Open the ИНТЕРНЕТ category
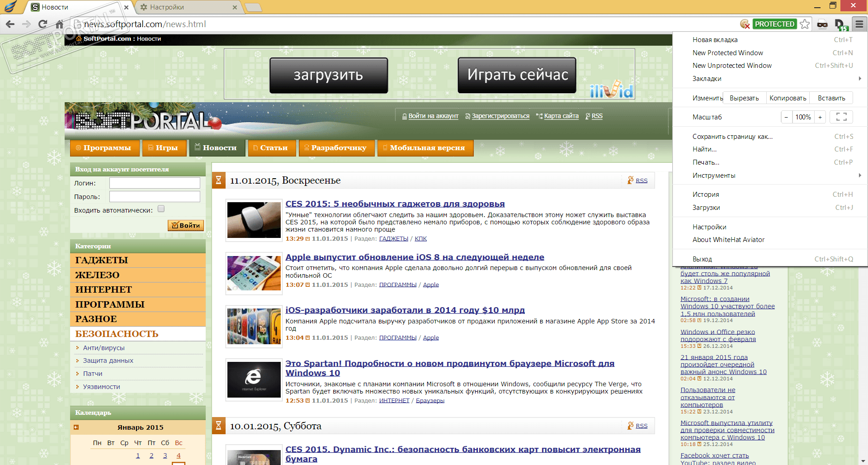Image resolution: width=868 pixels, height=465 pixels. pyautogui.click(x=138, y=289)
